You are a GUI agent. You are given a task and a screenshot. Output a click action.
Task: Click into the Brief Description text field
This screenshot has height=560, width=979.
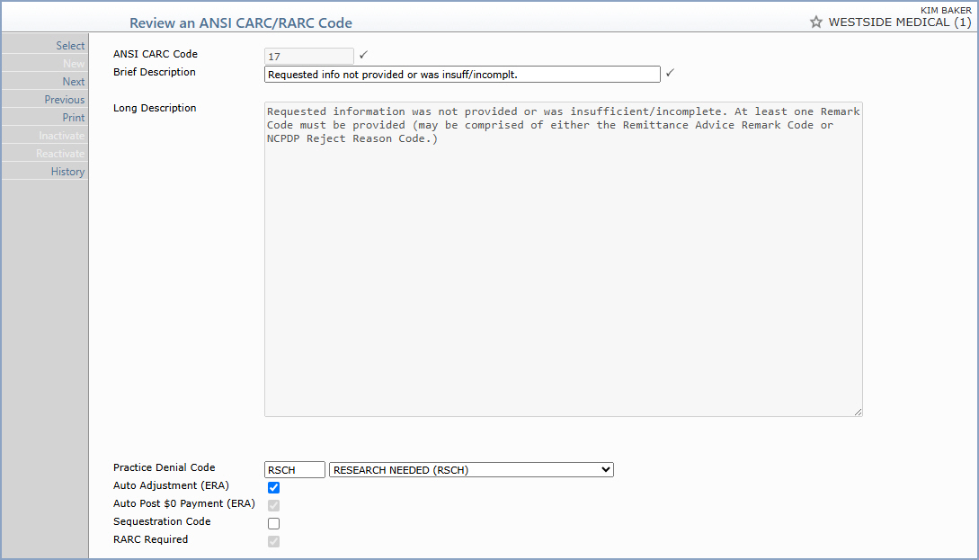pos(463,75)
